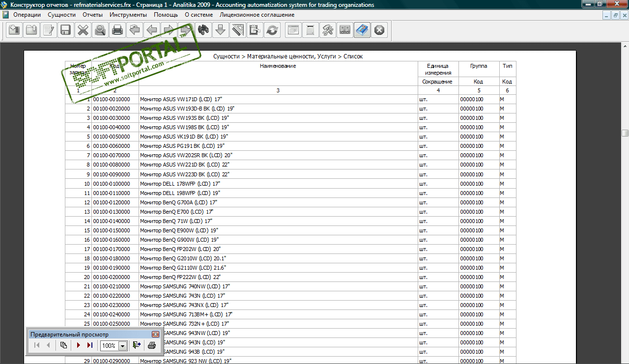Click the refresh circular arrows icon
Screen dimensions: 629x364
pyautogui.click(x=271, y=30)
